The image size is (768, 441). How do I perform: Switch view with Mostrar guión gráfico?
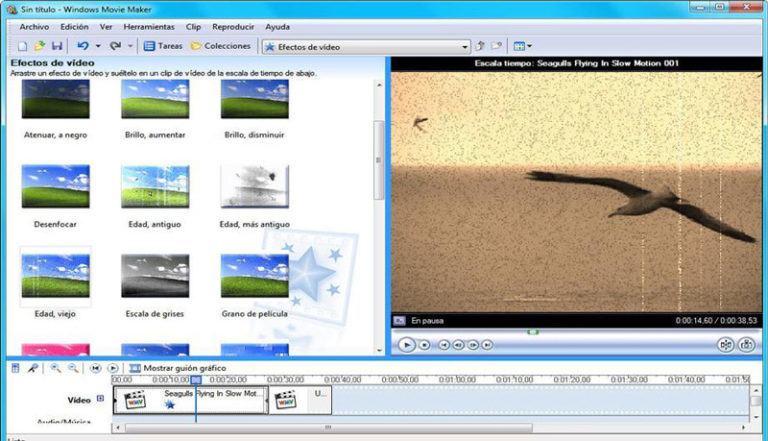(178, 368)
